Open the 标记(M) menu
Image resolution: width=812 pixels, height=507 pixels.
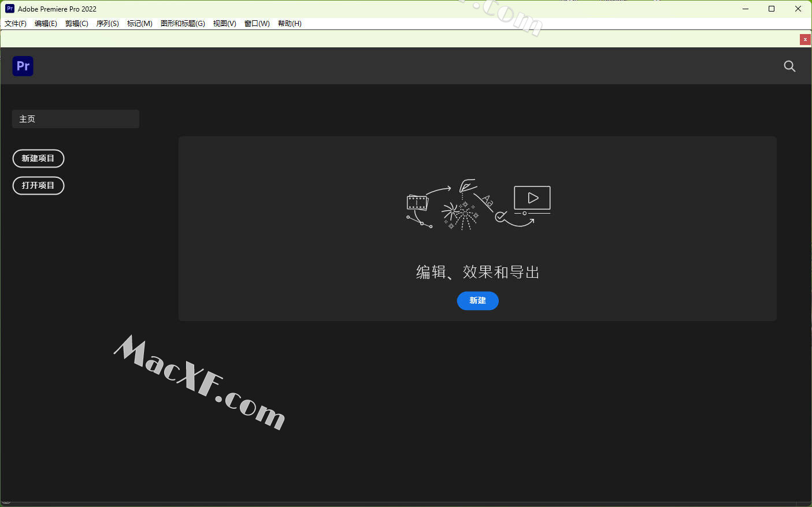pos(140,24)
